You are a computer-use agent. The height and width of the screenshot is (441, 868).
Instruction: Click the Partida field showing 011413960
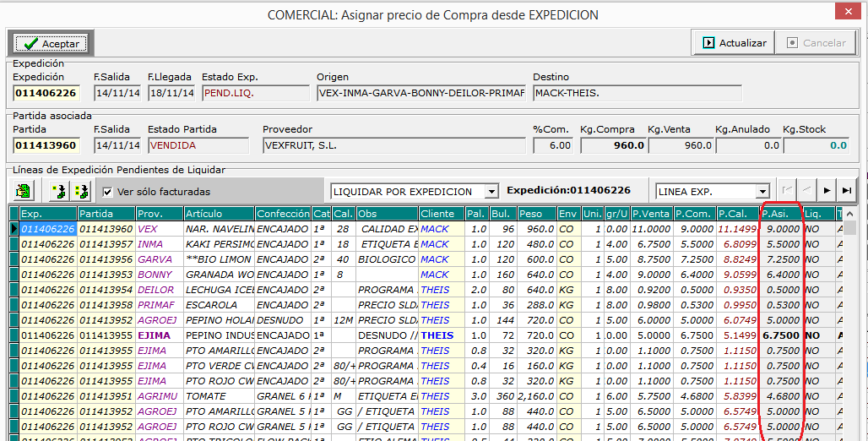46,145
